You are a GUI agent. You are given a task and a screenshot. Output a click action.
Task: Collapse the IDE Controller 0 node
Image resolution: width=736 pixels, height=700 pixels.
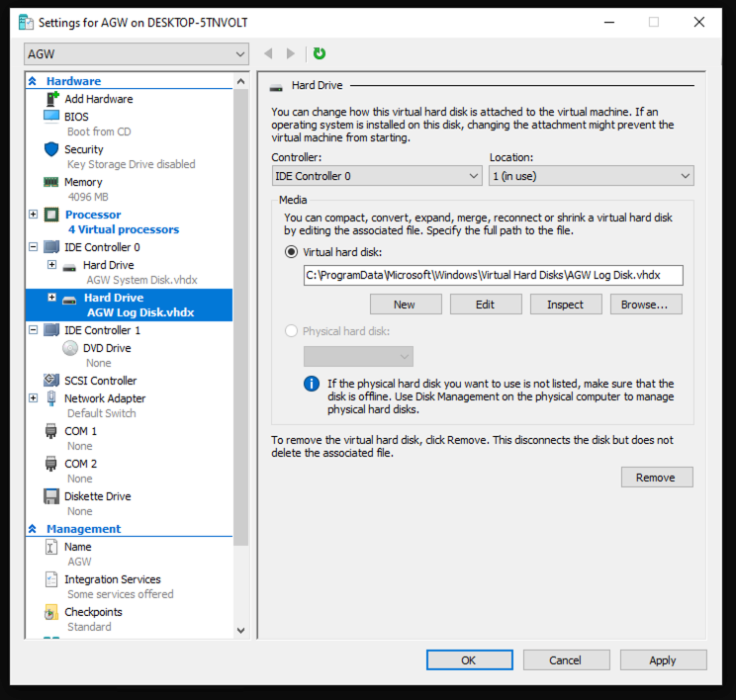(x=35, y=247)
